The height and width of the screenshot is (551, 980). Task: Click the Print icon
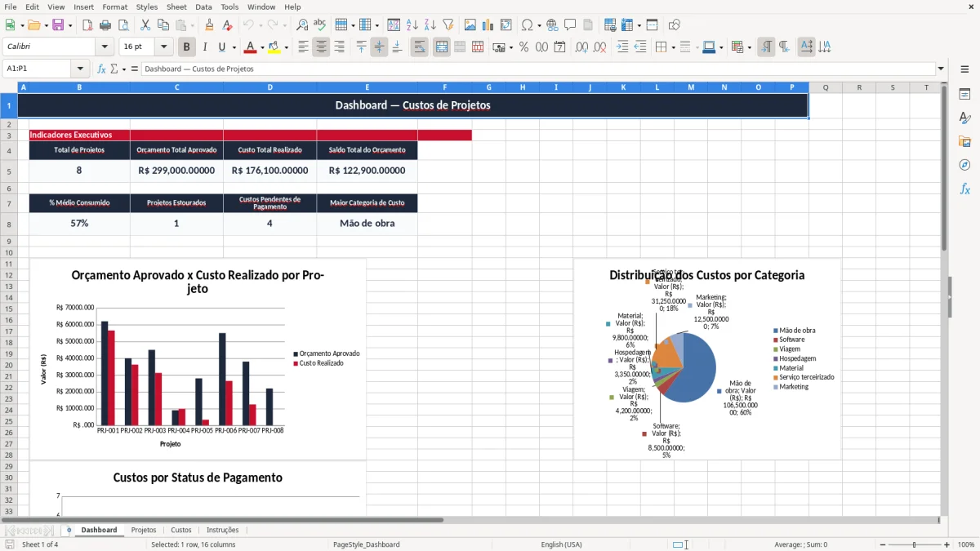(104, 25)
